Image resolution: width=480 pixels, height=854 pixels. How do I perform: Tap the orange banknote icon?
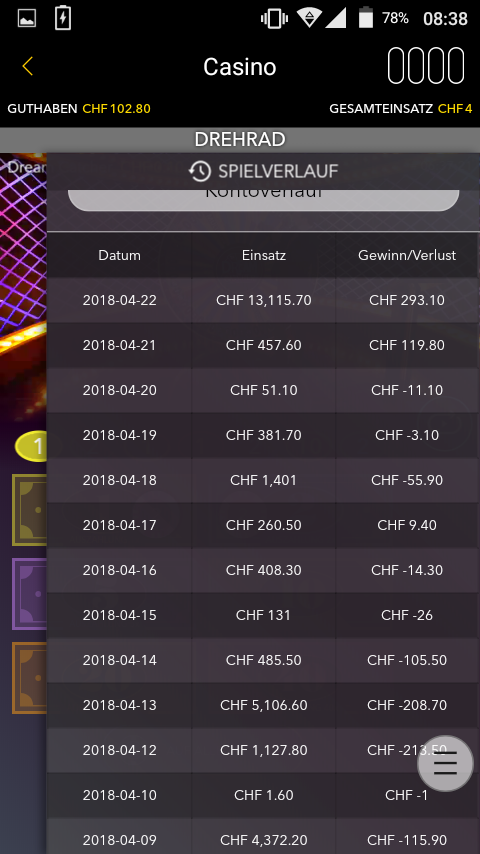(x=30, y=678)
